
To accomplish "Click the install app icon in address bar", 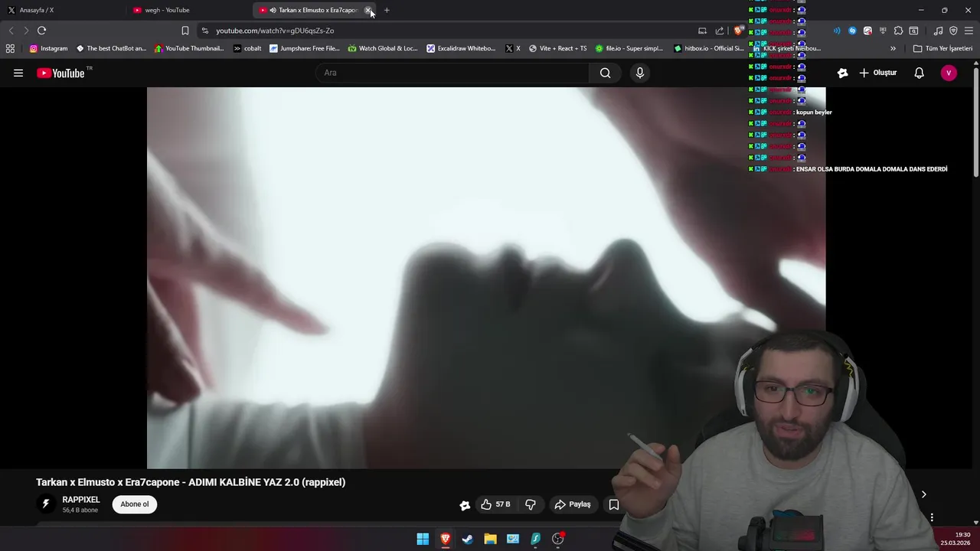I will point(702,31).
